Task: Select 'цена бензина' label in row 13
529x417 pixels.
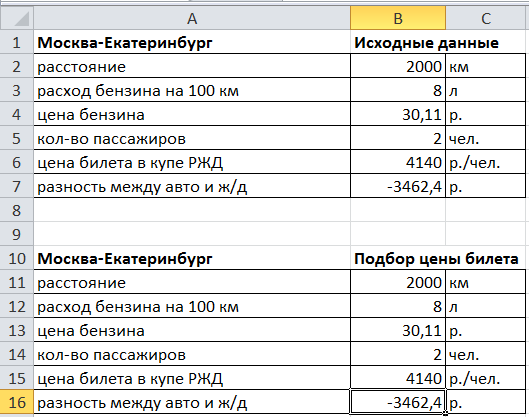Action: point(91,331)
